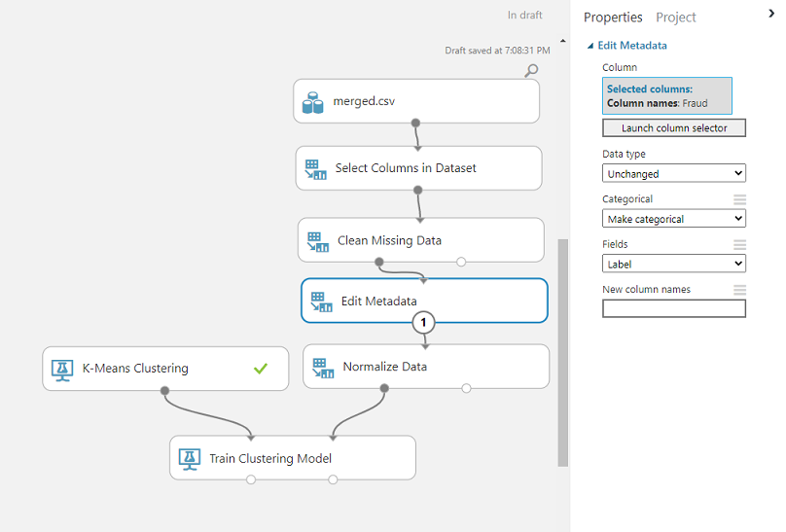Click the Normalize Data module icon

pyautogui.click(x=323, y=368)
